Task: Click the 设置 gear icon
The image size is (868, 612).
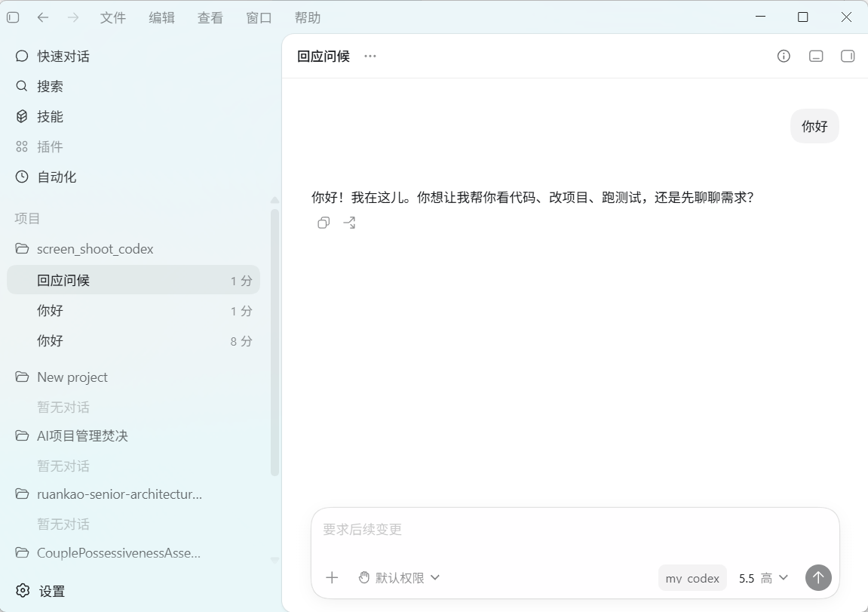Action: [x=23, y=590]
